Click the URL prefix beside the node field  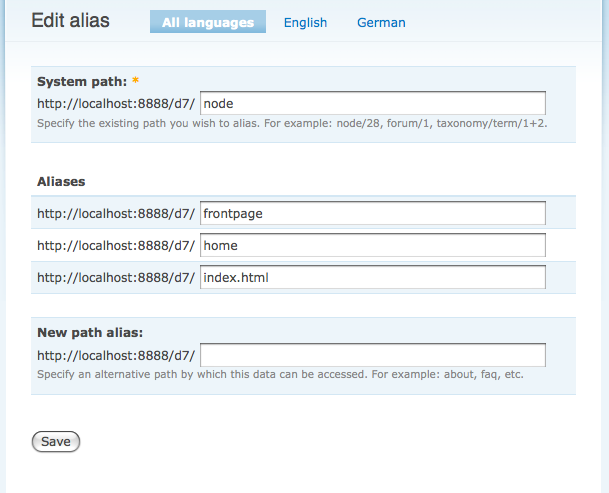click(116, 103)
